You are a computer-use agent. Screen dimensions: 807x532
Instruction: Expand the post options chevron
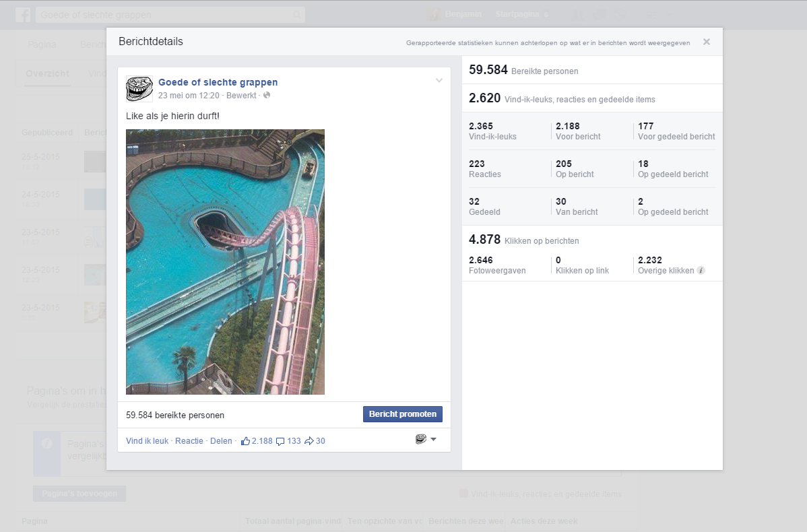439,80
